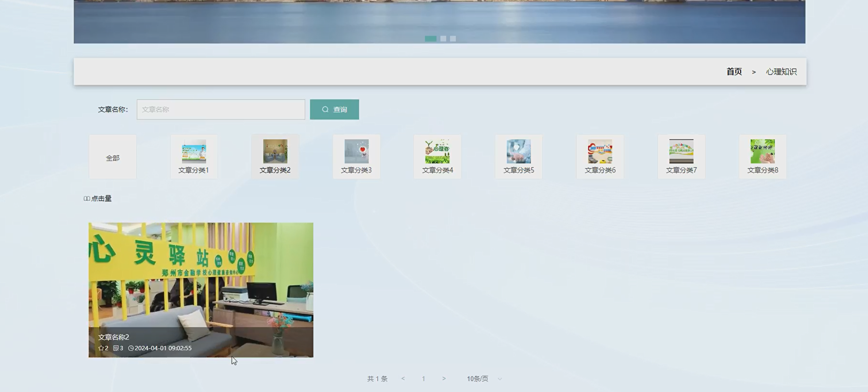Expand the 10条/页 page size dropdown

pos(484,379)
